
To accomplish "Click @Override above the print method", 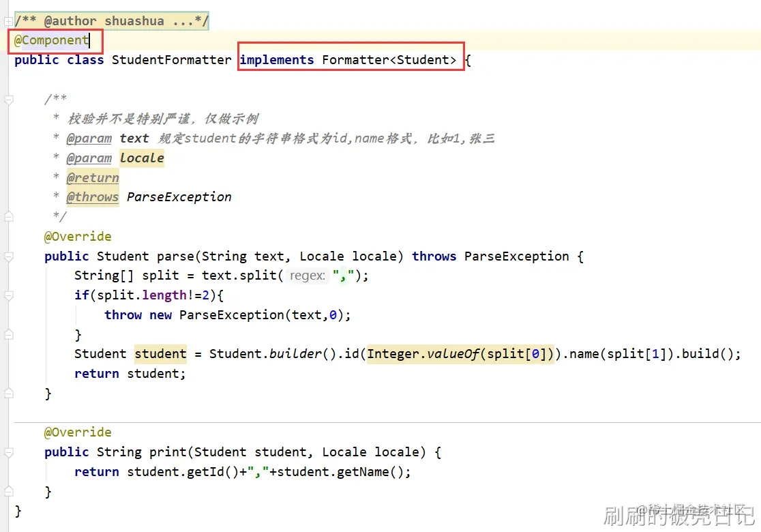I will point(78,432).
